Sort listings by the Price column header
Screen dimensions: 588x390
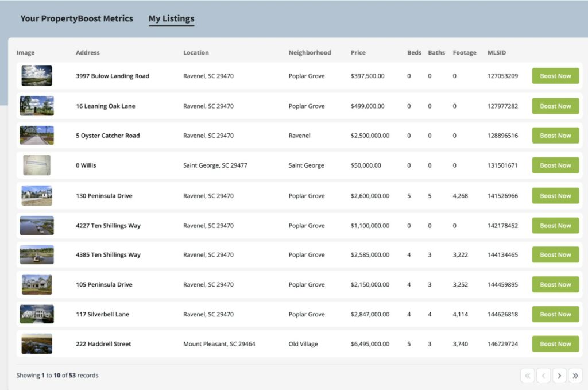tap(358, 53)
